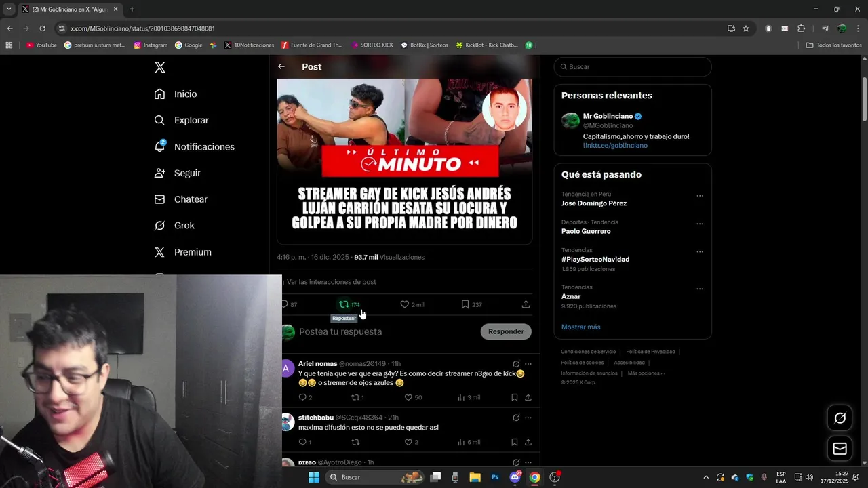The width and height of the screenshot is (868, 488).
Task: Open Explorar from the sidebar
Action: tap(181, 120)
